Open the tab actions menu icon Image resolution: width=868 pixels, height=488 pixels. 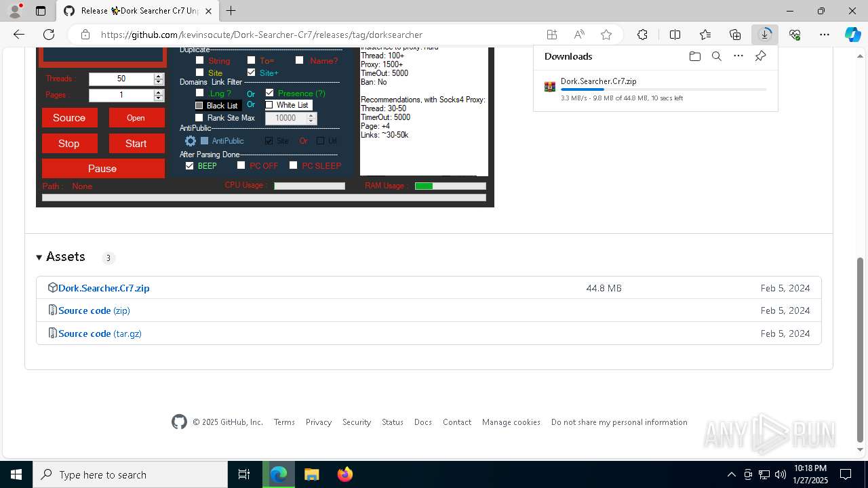click(41, 11)
